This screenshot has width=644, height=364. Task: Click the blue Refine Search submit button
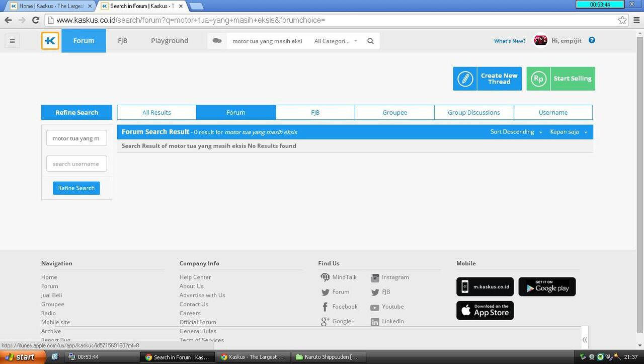[x=76, y=188]
